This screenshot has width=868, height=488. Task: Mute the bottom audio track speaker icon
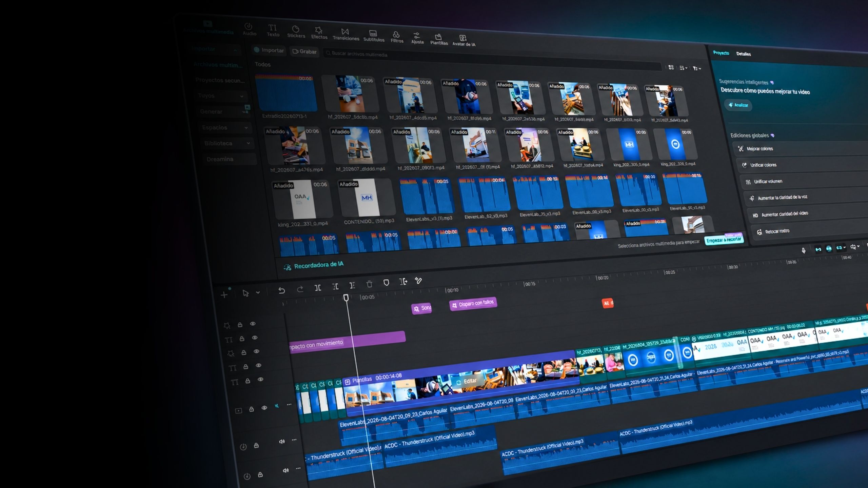click(285, 470)
